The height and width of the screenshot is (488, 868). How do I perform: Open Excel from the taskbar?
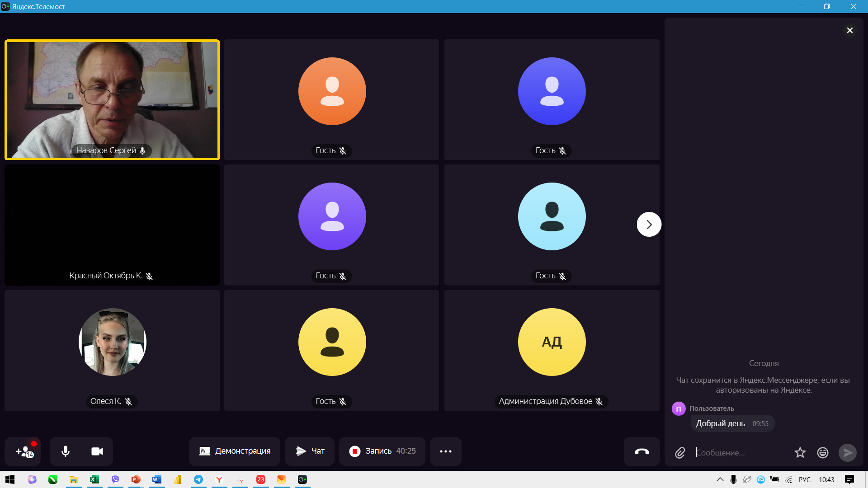[x=94, y=479]
